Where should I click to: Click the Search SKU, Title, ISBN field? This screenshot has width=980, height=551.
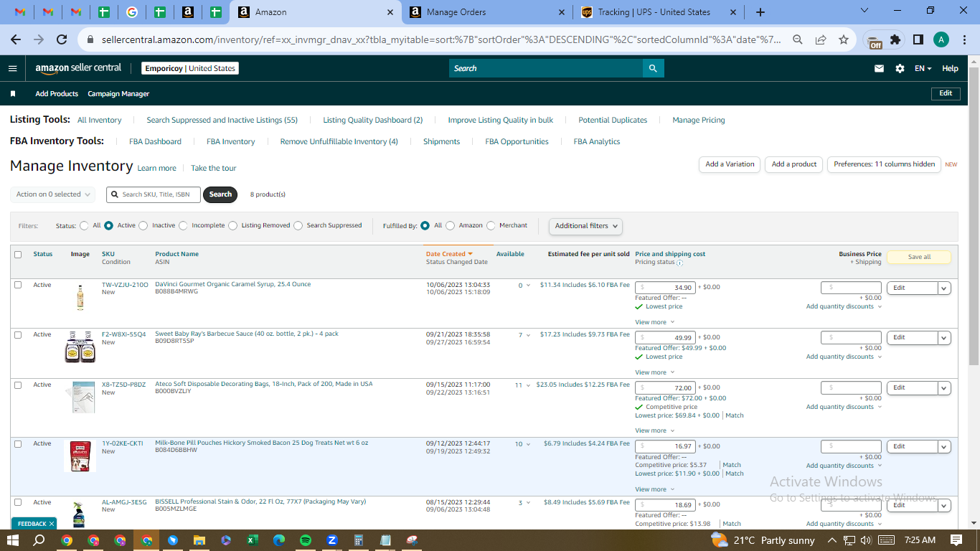[154, 194]
